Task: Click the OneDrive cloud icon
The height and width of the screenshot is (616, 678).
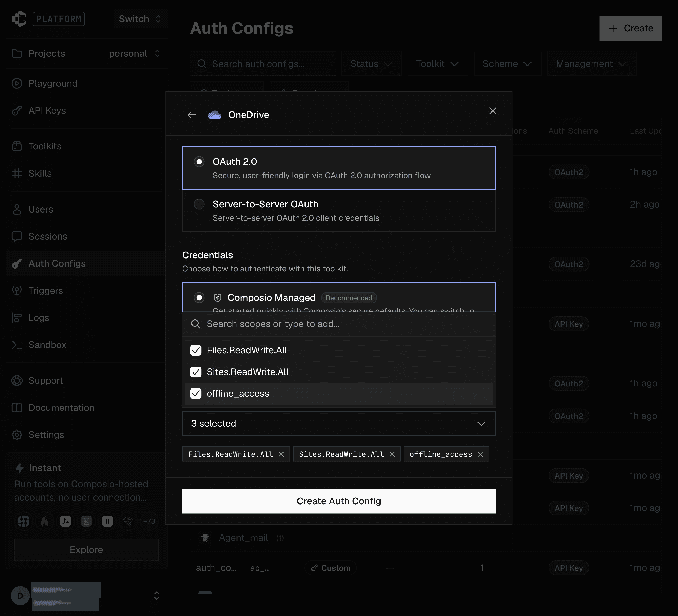Action: click(214, 115)
